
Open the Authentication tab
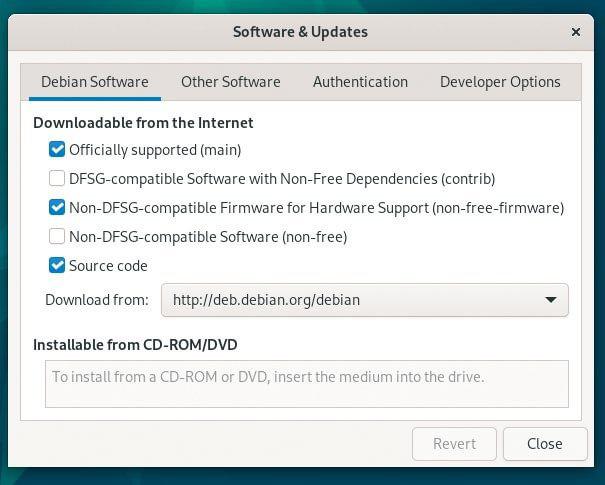pyautogui.click(x=360, y=82)
